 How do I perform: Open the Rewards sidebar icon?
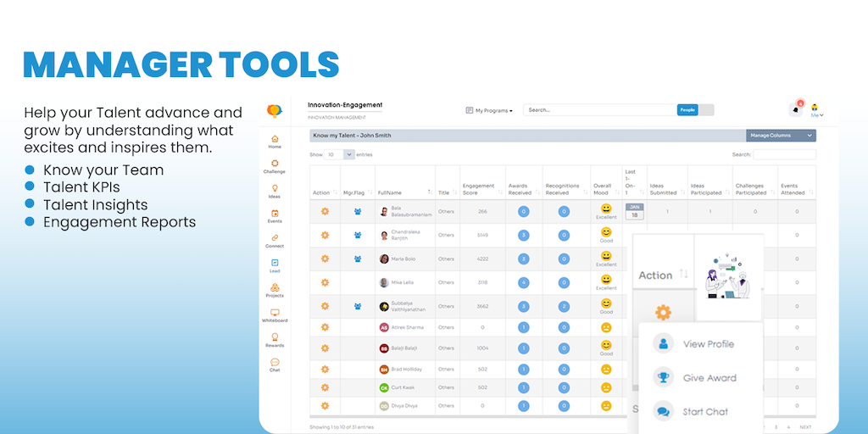click(275, 337)
